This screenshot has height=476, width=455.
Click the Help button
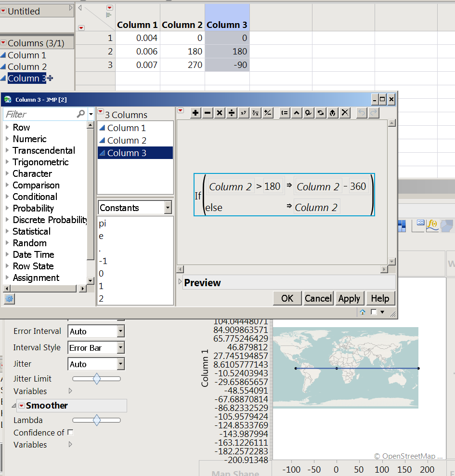point(380,298)
